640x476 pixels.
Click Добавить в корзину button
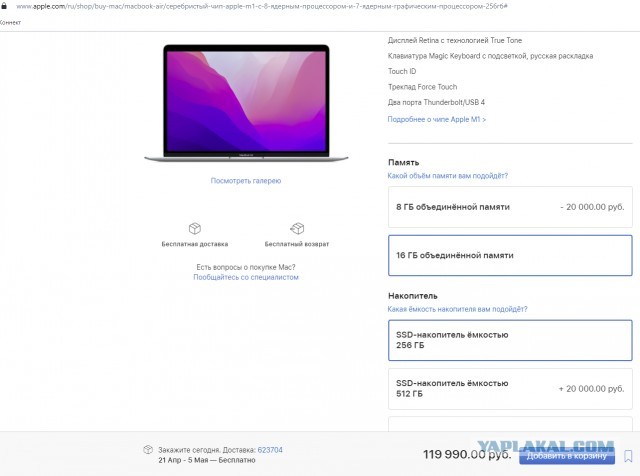tap(567, 456)
